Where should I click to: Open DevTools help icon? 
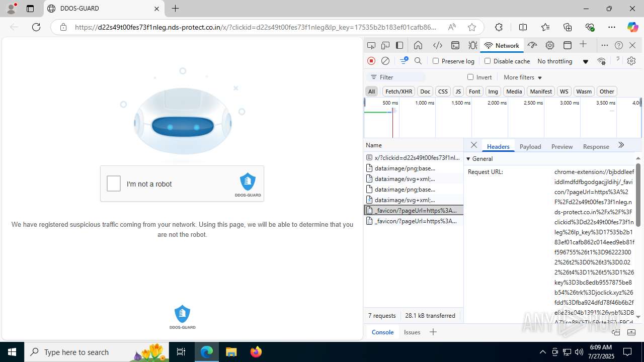[619, 45]
